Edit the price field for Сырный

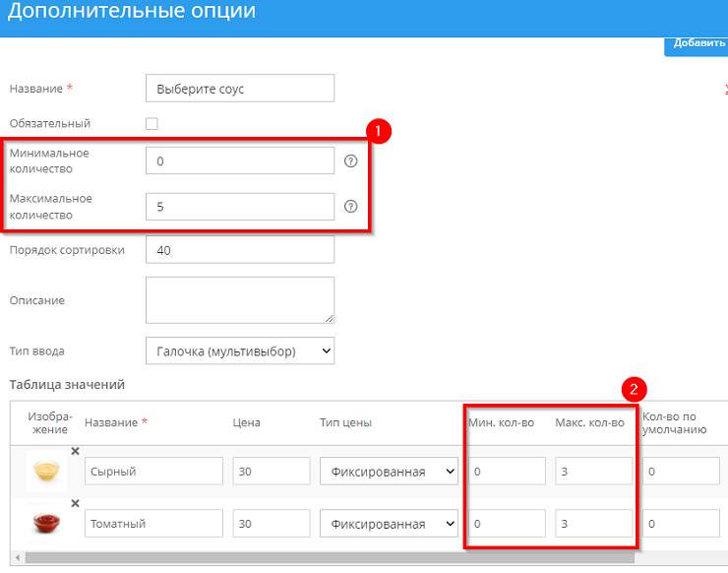point(271,472)
